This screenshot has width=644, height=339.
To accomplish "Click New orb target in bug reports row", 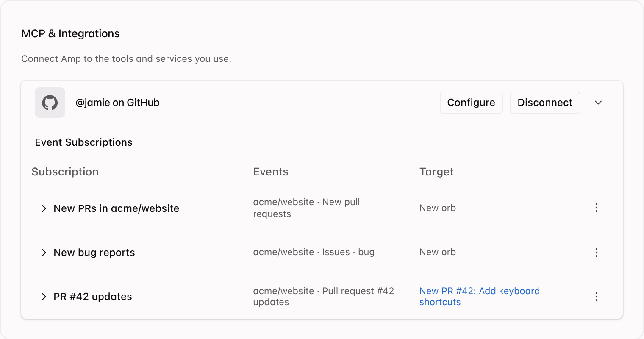I will 438,252.
